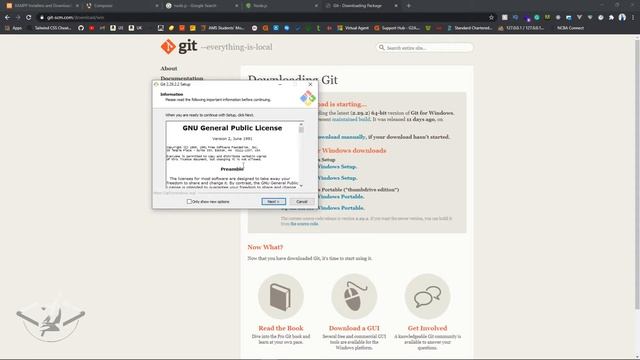Viewport: 640px width, 360px height.
Task: Click the browser Forward arrow
Action: tap(18, 18)
